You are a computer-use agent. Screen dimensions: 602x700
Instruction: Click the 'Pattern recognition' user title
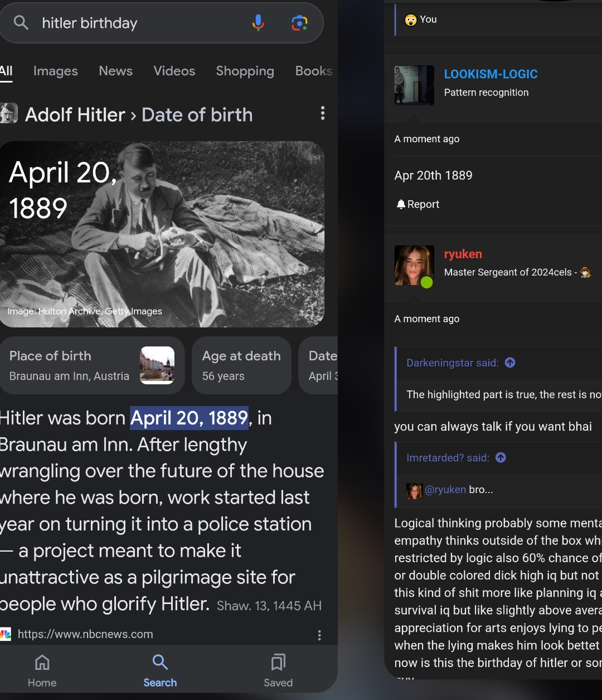tap(486, 93)
